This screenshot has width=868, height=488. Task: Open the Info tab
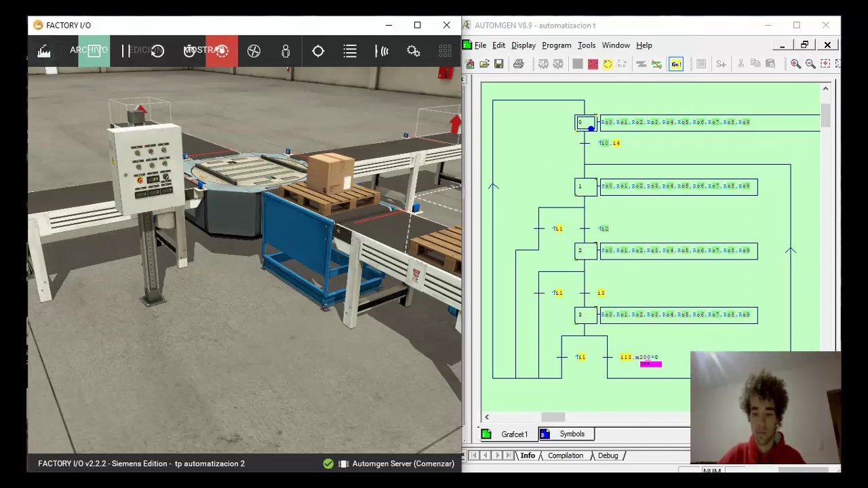[x=528, y=455]
